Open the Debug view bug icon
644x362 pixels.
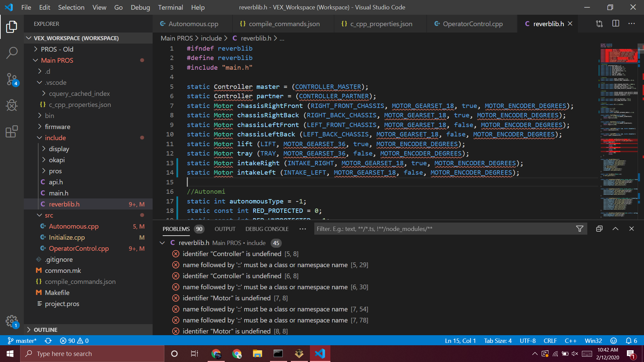[x=12, y=105]
